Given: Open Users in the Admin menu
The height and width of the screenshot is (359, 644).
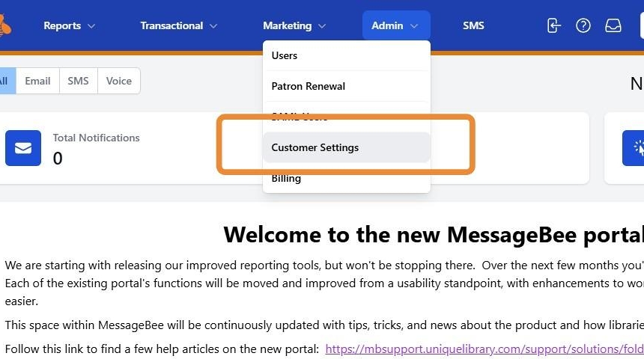Looking at the screenshot, I should (285, 55).
